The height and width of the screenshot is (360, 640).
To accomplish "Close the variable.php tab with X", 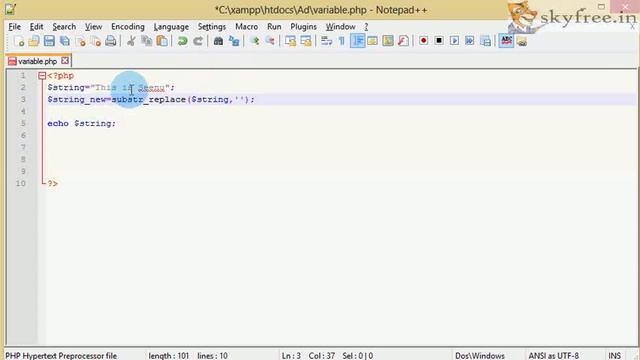I will [x=65, y=61].
